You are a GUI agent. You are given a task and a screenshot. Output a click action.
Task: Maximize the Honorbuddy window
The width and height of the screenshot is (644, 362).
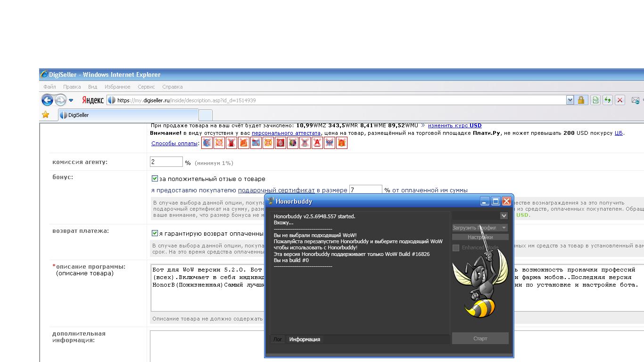495,201
